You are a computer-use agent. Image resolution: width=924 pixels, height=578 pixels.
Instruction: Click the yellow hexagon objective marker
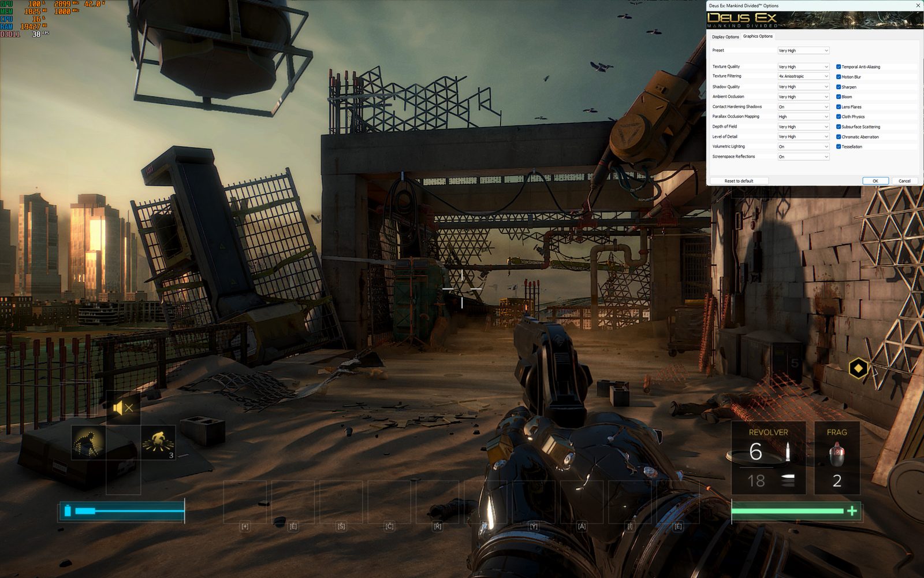click(x=858, y=368)
